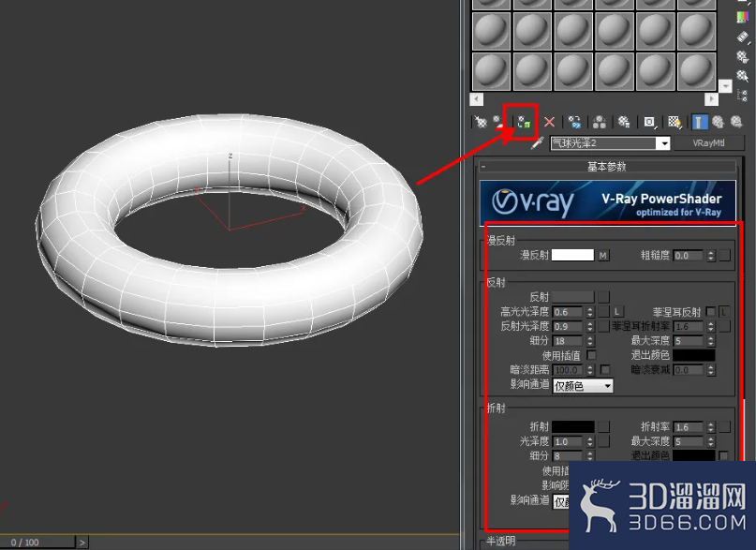Click map button next to 折射 swatch
The width and height of the screenshot is (756, 550).
(603, 426)
